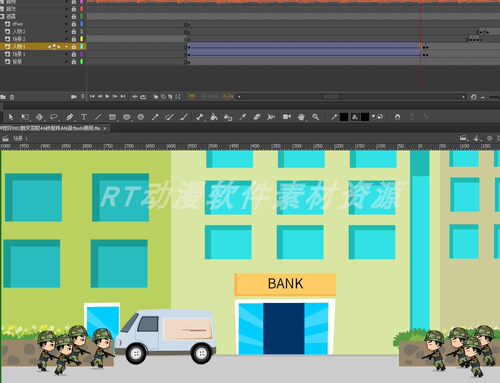Open the fill color swatch
This screenshot has width=500, height=383.
(x=365, y=117)
